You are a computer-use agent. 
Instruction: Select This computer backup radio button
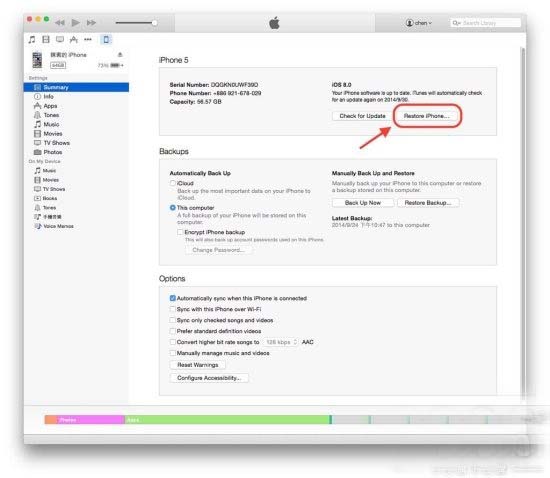173,208
